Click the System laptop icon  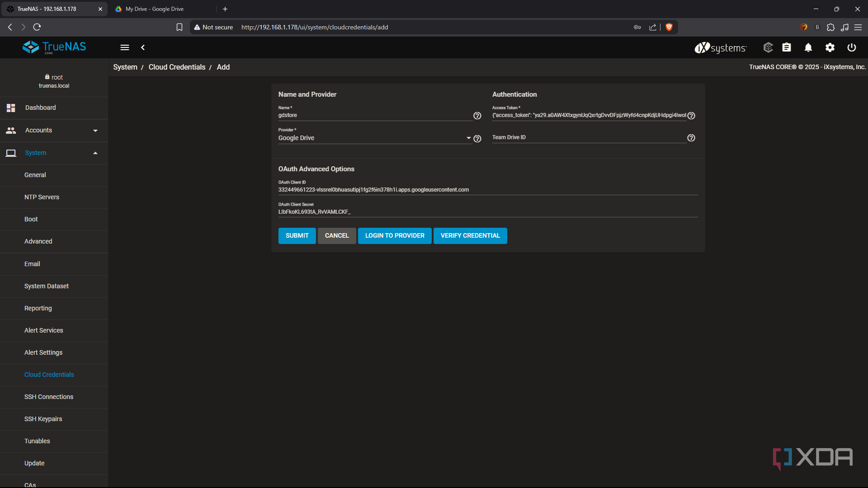(x=11, y=153)
